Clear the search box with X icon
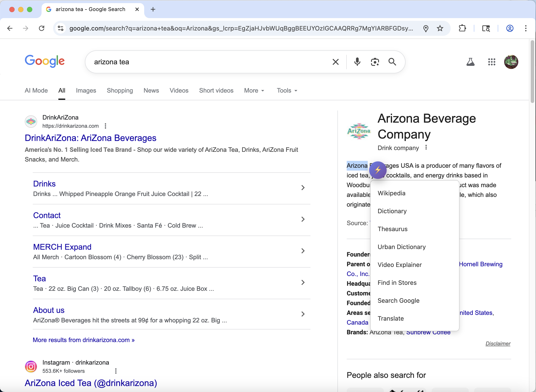 pyautogui.click(x=335, y=62)
